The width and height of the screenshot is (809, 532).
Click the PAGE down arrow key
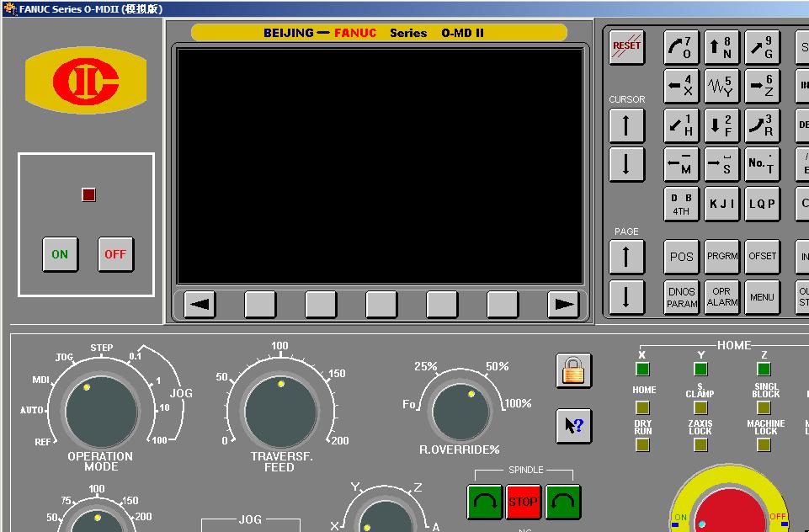click(626, 296)
